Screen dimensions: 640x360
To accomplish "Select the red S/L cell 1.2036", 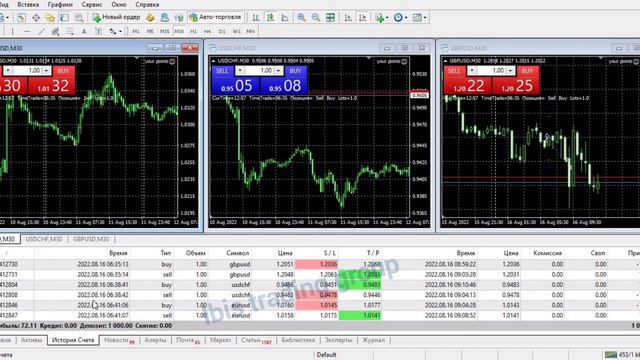I will point(317,264).
